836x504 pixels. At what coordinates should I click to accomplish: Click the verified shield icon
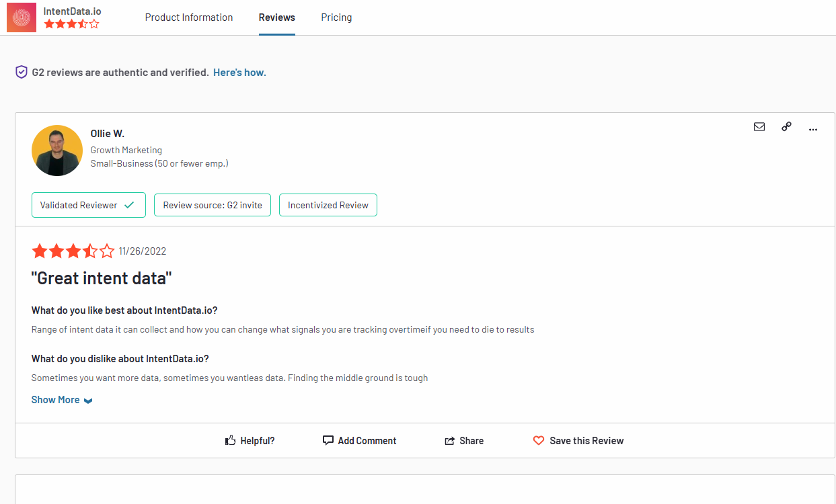(22, 72)
